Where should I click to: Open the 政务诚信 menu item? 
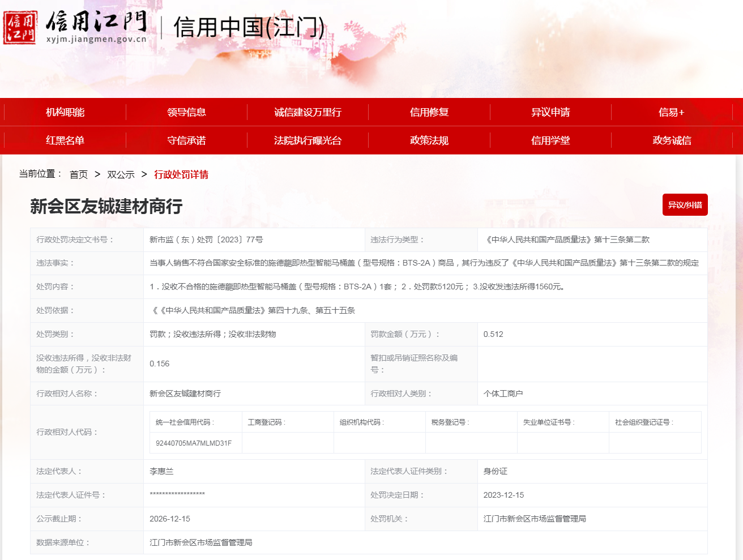click(x=672, y=140)
